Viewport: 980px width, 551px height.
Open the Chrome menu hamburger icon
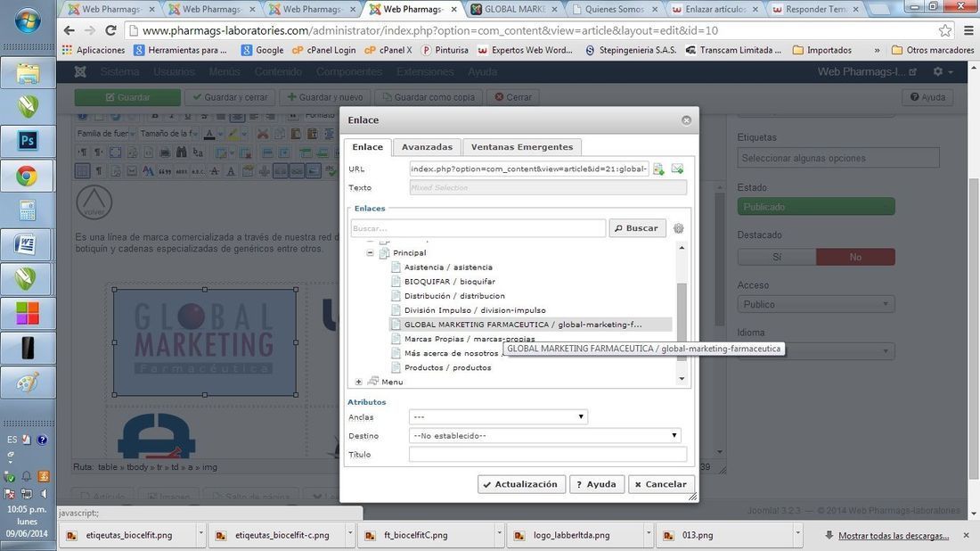pos(968,30)
